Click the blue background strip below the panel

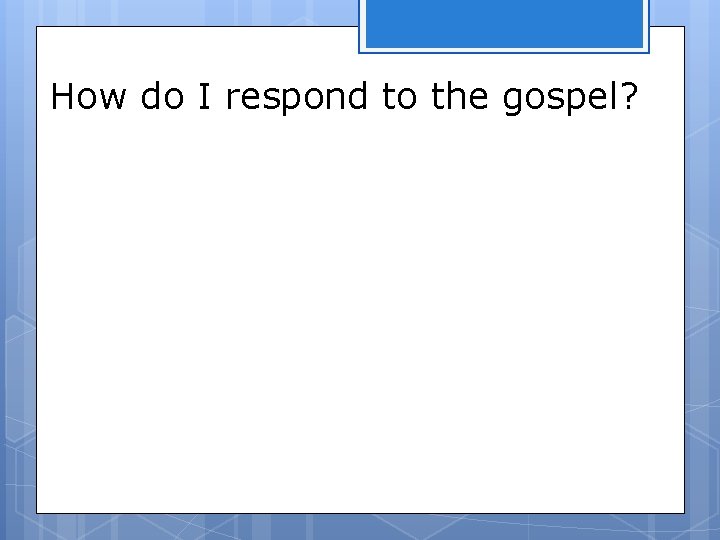pos(360,527)
